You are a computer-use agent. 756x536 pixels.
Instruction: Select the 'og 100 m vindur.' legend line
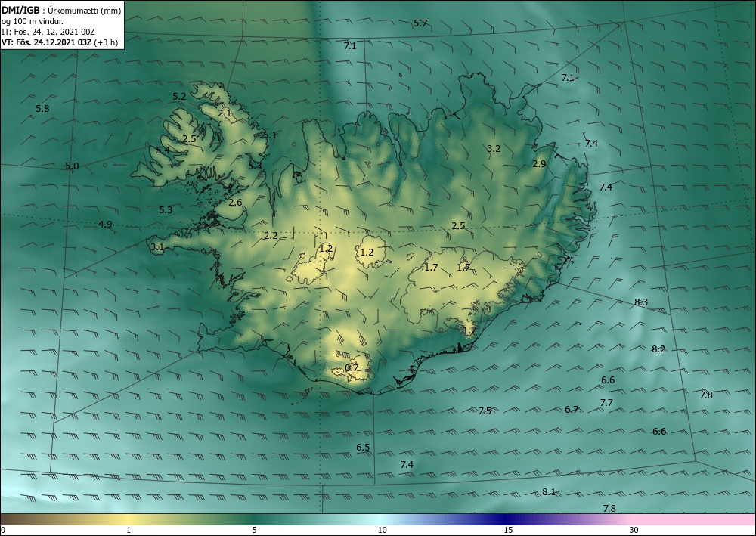click(x=33, y=21)
